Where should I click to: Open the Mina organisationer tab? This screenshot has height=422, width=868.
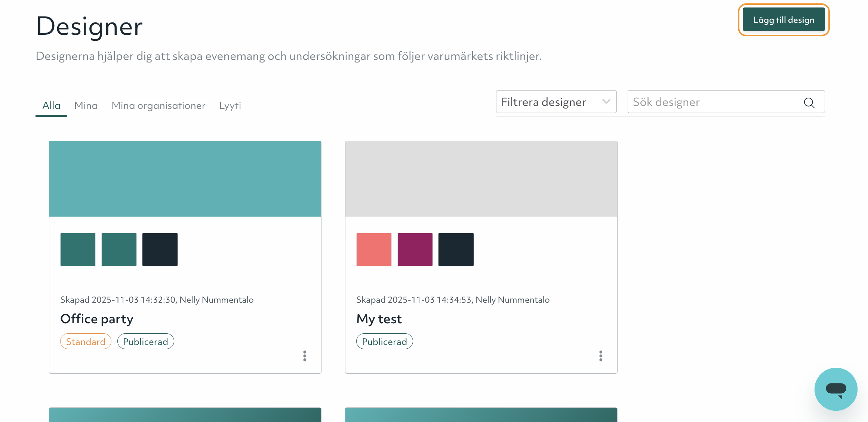(x=158, y=105)
